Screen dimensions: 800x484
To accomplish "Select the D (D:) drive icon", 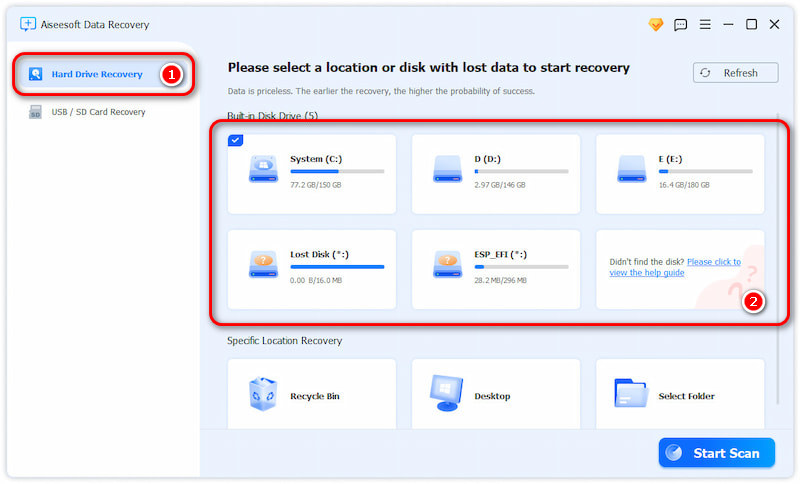I will click(x=447, y=171).
